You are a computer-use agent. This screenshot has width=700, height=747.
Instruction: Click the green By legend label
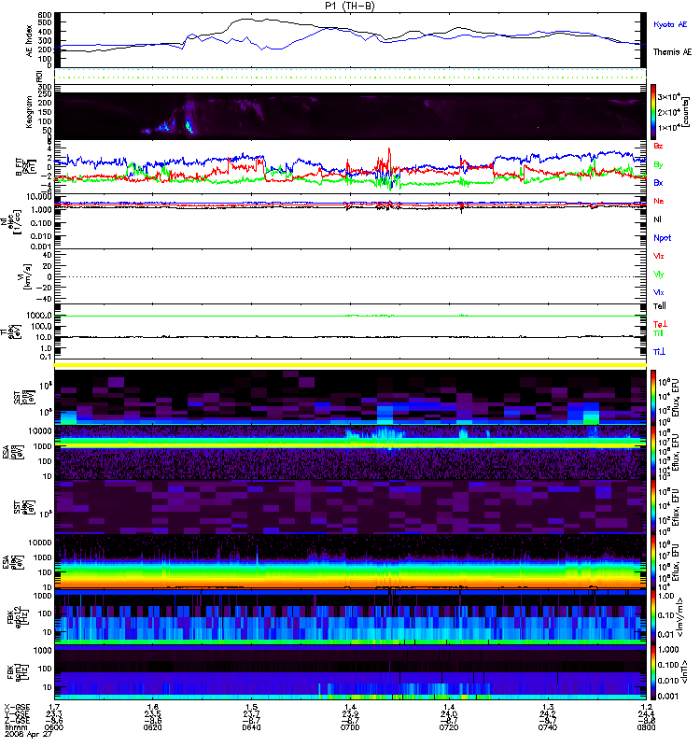click(x=658, y=165)
